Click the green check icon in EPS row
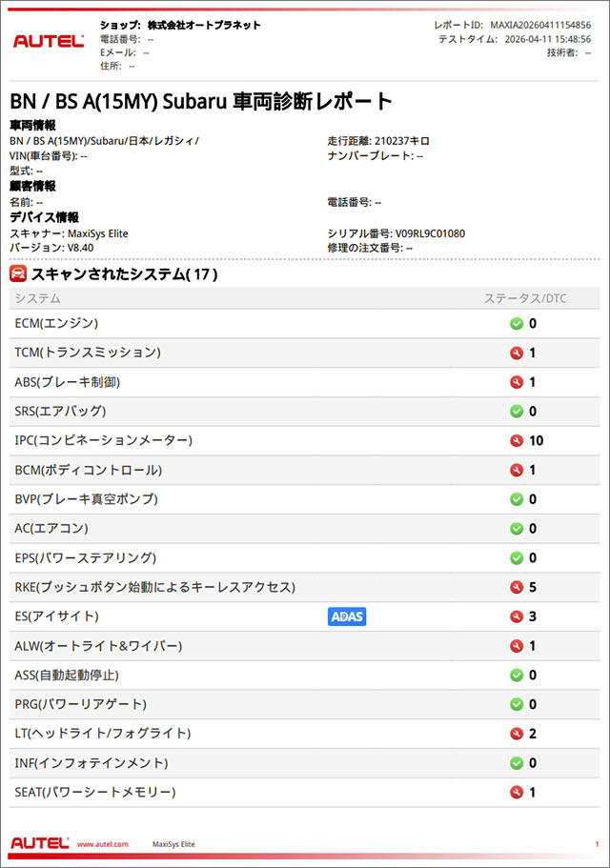The image size is (610, 868). [517, 558]
